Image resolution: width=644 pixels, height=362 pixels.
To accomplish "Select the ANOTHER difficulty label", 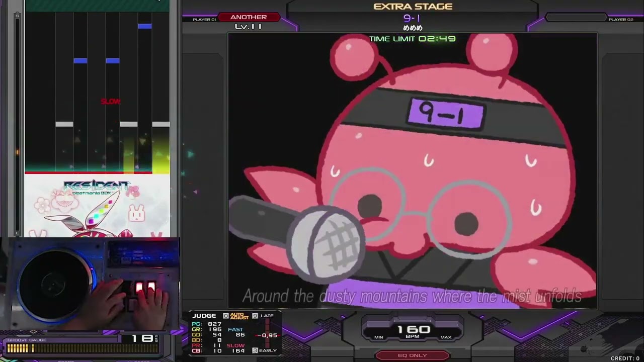I will 249,17.
